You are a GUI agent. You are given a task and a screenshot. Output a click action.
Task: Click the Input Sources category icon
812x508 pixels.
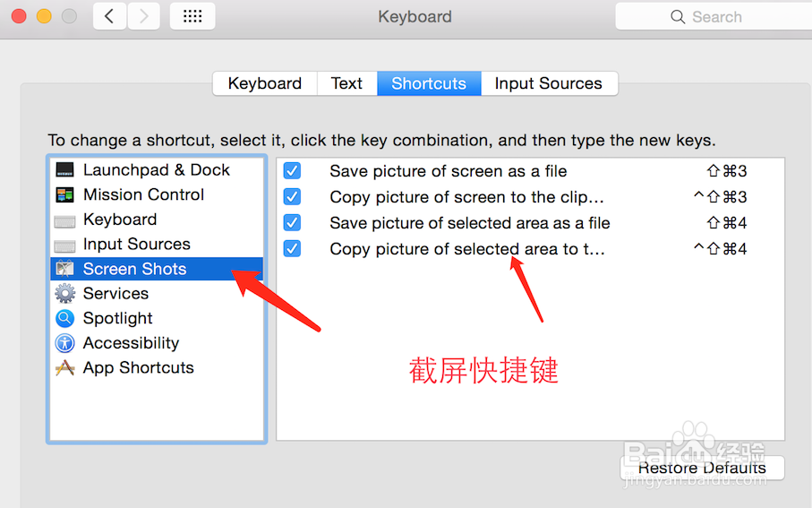tap(64, 245)
